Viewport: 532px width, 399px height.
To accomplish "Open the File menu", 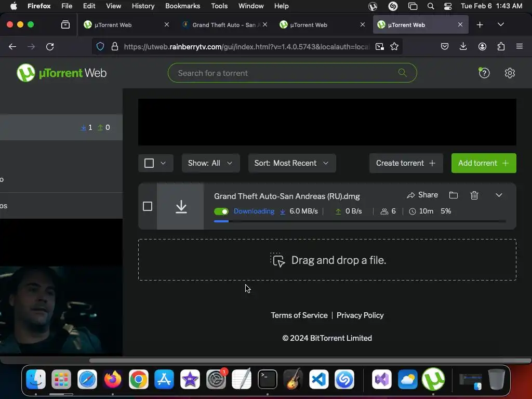I will tap(67, 6).
